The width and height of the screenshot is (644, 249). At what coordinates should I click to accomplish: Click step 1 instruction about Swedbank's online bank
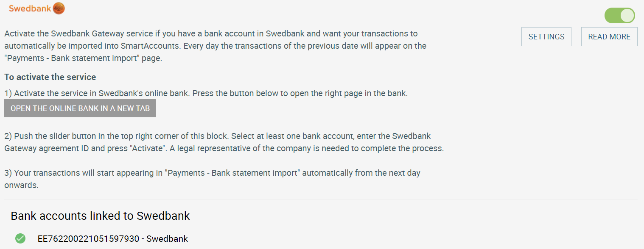[206, 94]
